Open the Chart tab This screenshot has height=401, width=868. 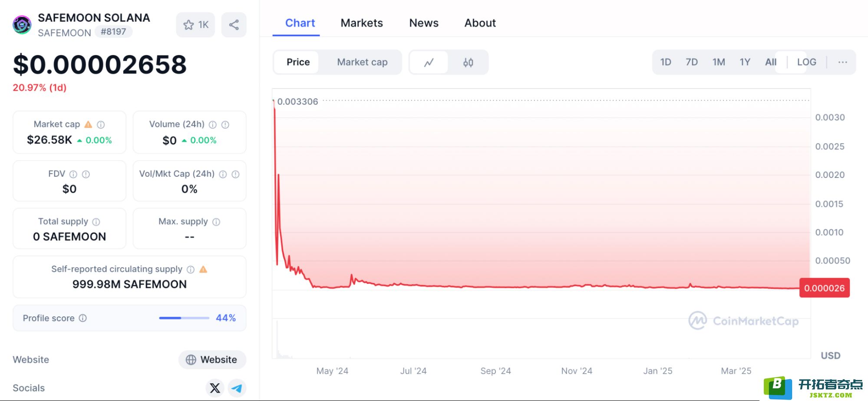pos(300,23)
